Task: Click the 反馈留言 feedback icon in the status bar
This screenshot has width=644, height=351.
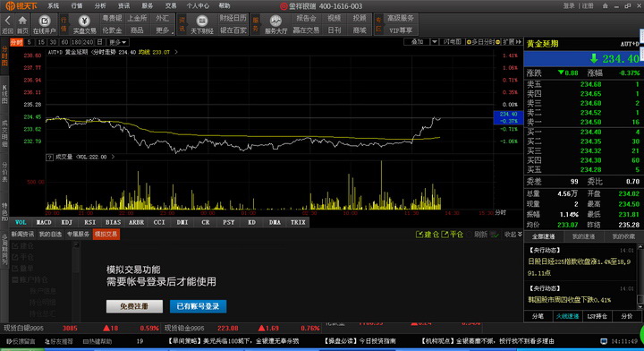Action: tap(9, 341)
